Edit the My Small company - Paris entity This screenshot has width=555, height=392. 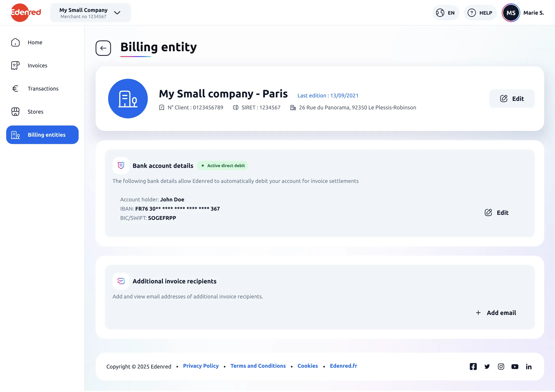click(x=512, y=99)
